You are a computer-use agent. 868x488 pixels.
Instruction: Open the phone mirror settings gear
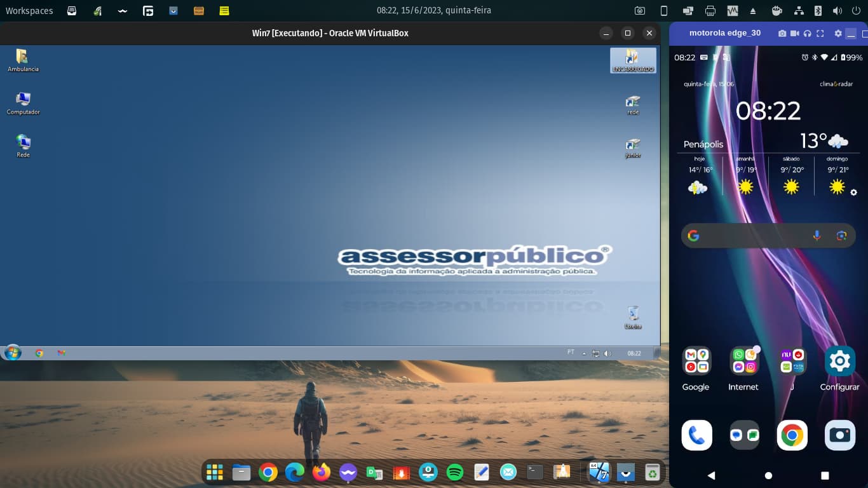pyautogui.click(x=837, y=33)
